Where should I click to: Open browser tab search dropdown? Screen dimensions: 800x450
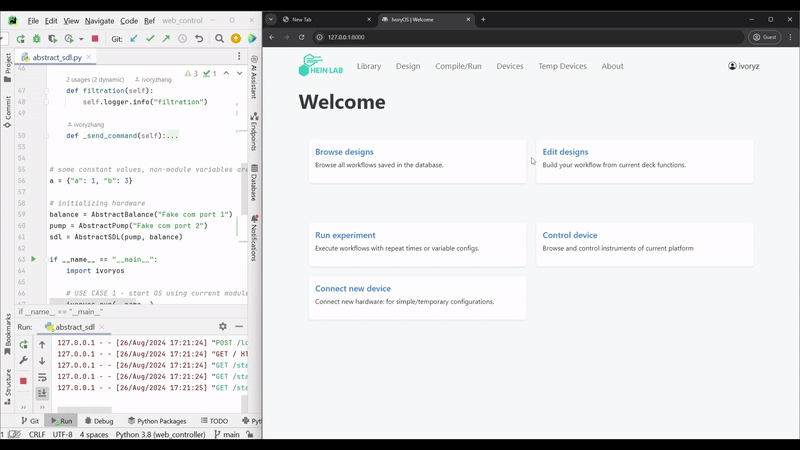coord(271,19)
